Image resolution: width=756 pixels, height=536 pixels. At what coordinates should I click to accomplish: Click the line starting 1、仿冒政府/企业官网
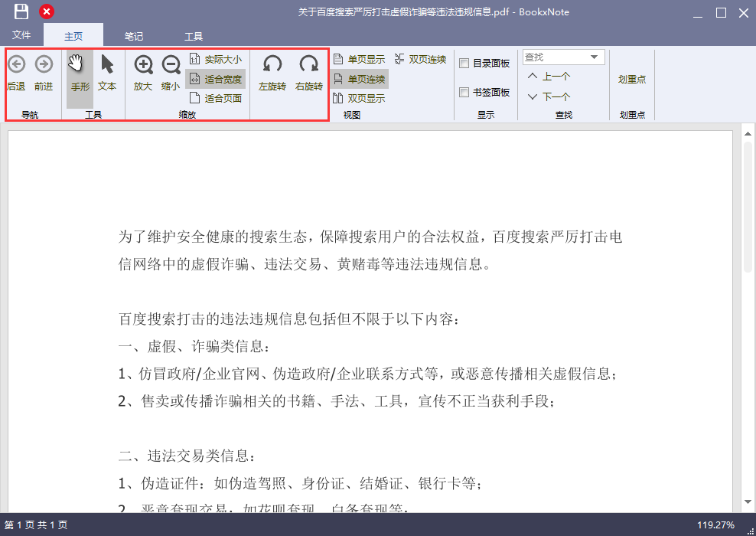click(x=368, y=374)
